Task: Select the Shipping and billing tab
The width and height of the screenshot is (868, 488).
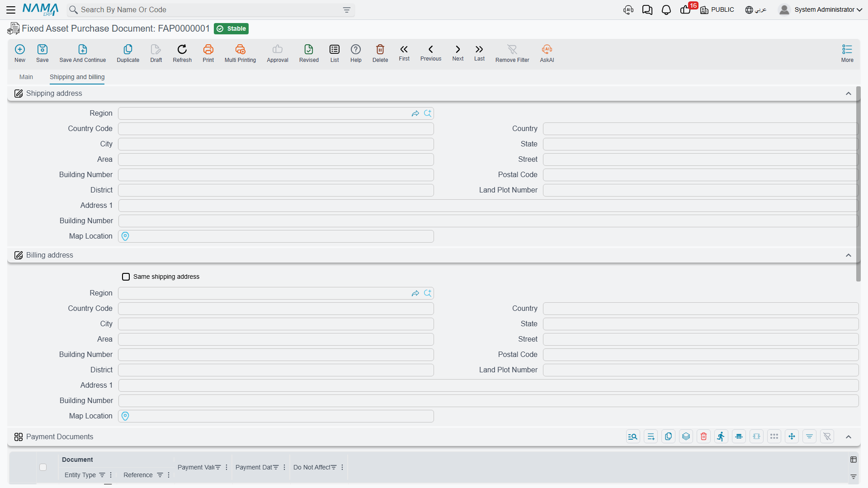Action: tap(77, 77)
